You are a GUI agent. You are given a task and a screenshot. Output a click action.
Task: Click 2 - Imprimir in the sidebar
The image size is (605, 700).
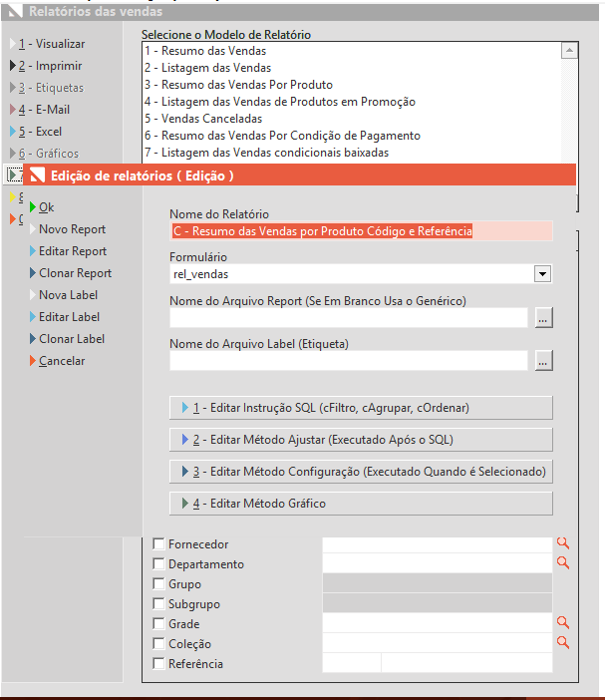[x=46, y=66]
